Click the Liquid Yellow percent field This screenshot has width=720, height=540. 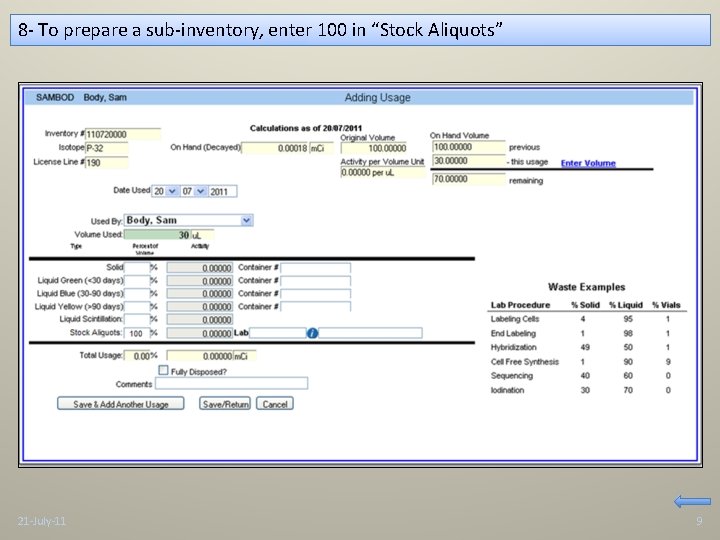137,307
